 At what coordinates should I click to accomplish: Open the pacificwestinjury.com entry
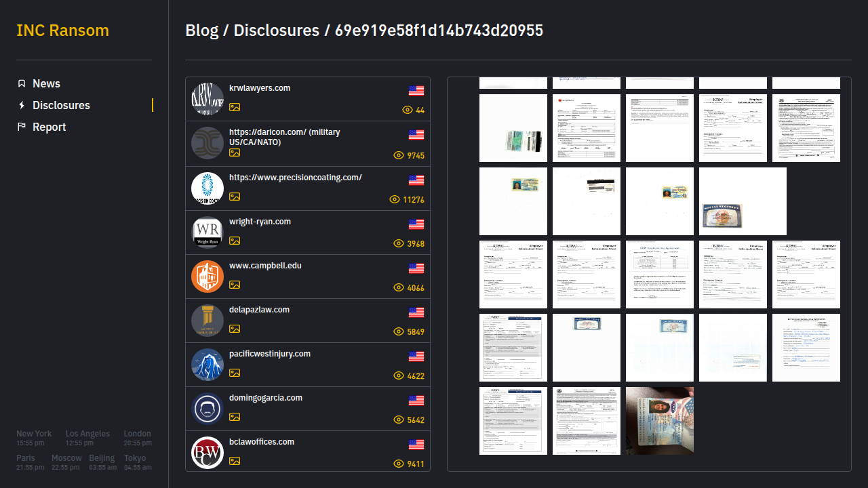(x=270, y=354)
